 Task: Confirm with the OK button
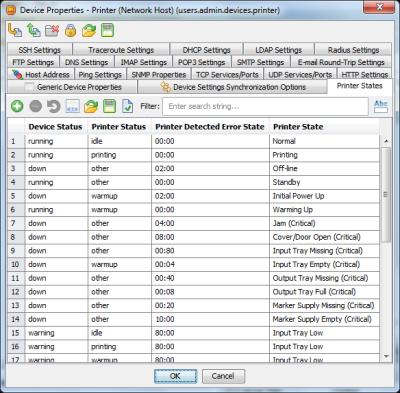point(175,376)
